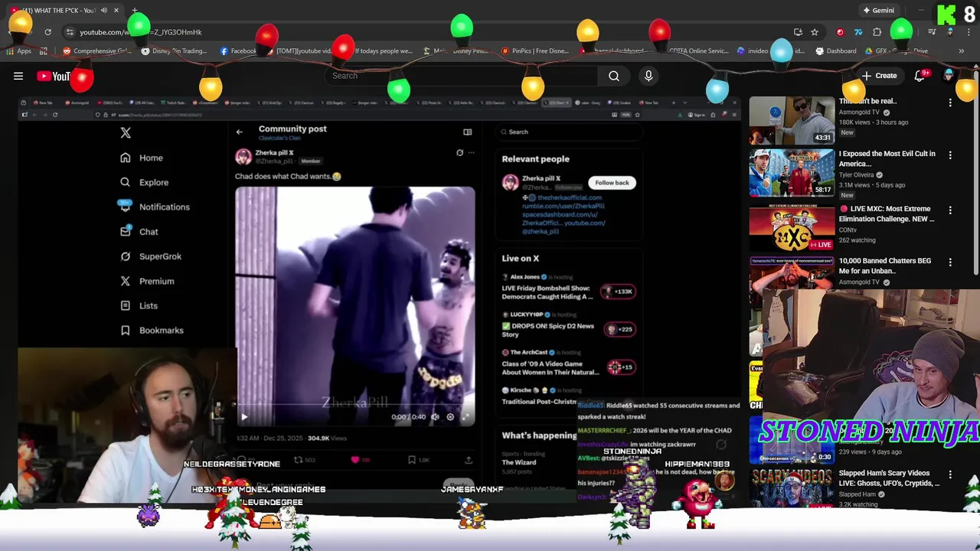Open a new Chrome tab
This screenshot has height=551, width=980.
click(x=135, y=11)
